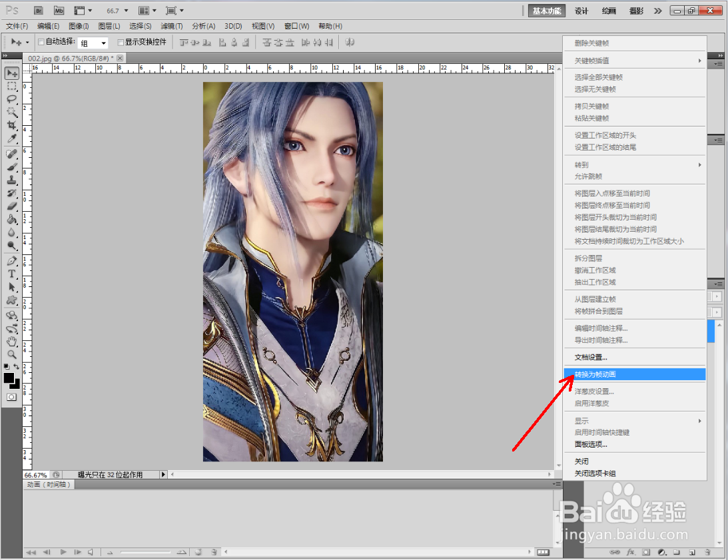Switch to the 摄影 workspace

click(x=636, y=11)
